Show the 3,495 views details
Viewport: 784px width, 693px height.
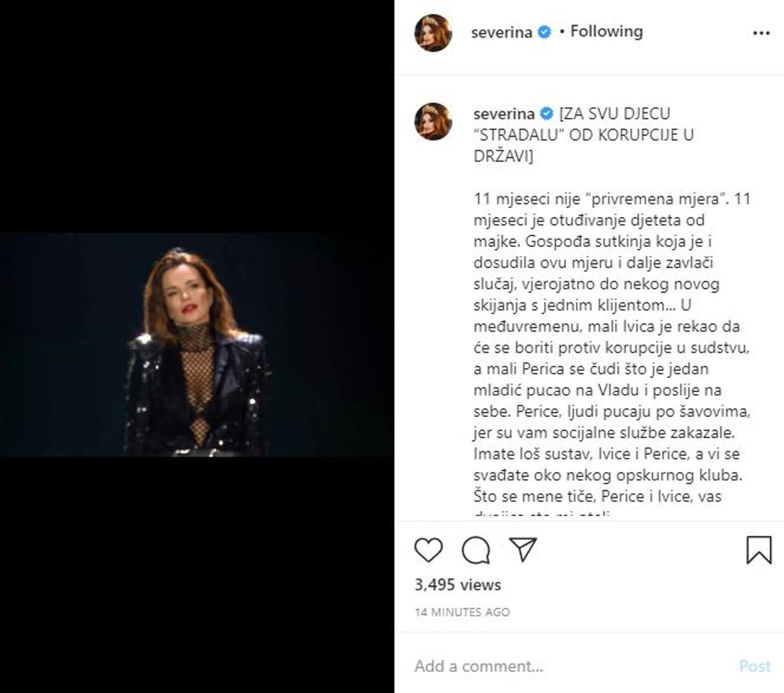457,585
